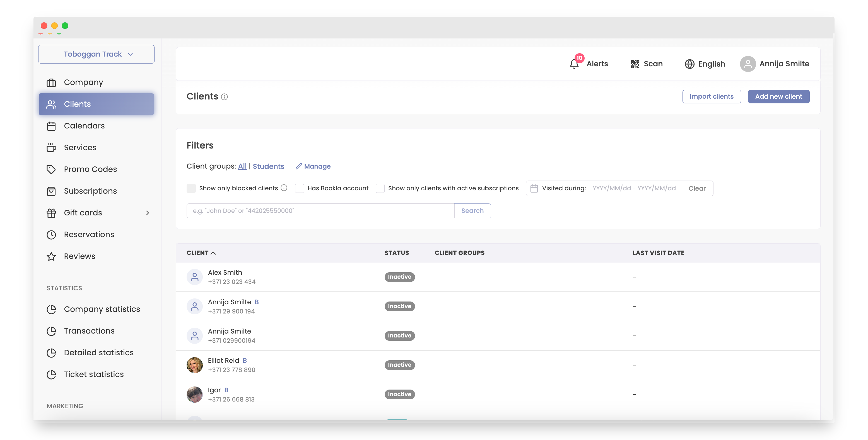
Task: Click the globe language icon
Action: (x=689, y=64)
